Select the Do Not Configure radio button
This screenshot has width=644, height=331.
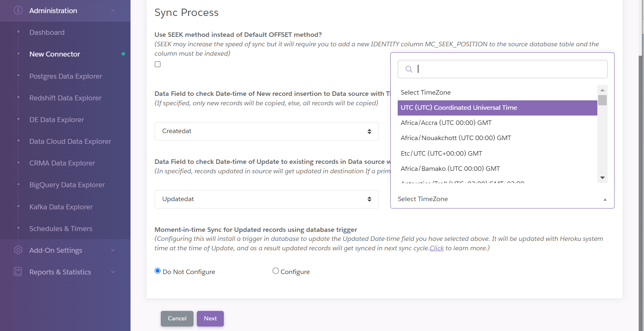pos(158,271)
